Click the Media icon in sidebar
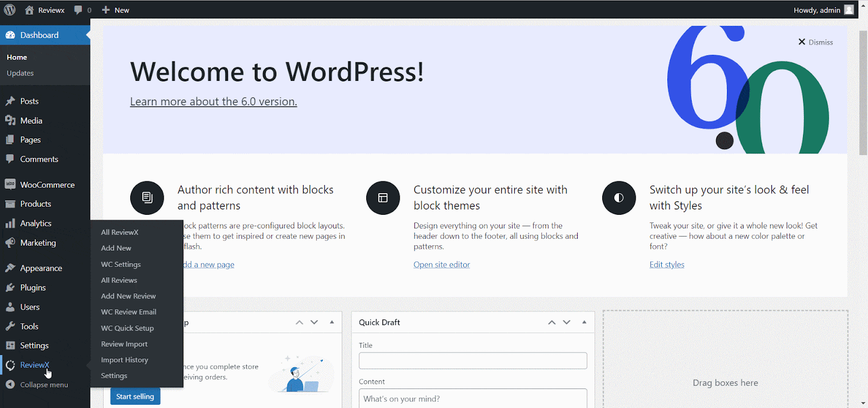The width and height of the screenshot is (868, 408). coord(10,120)
